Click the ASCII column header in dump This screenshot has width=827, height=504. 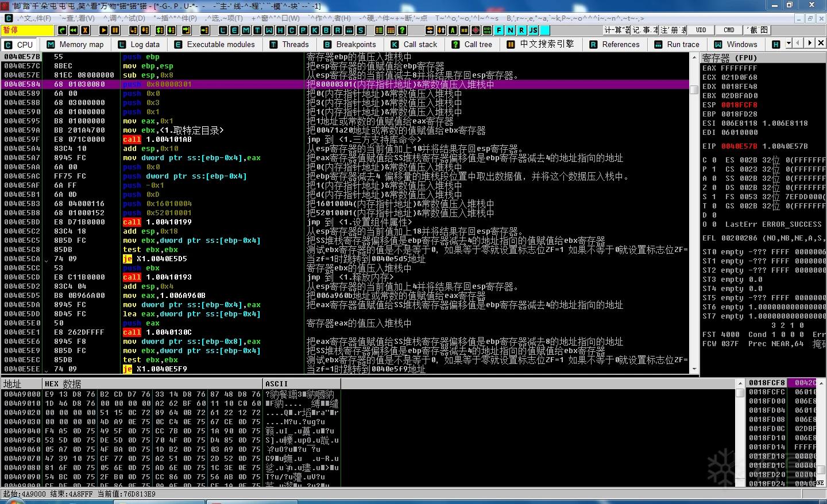pos(302,383)
